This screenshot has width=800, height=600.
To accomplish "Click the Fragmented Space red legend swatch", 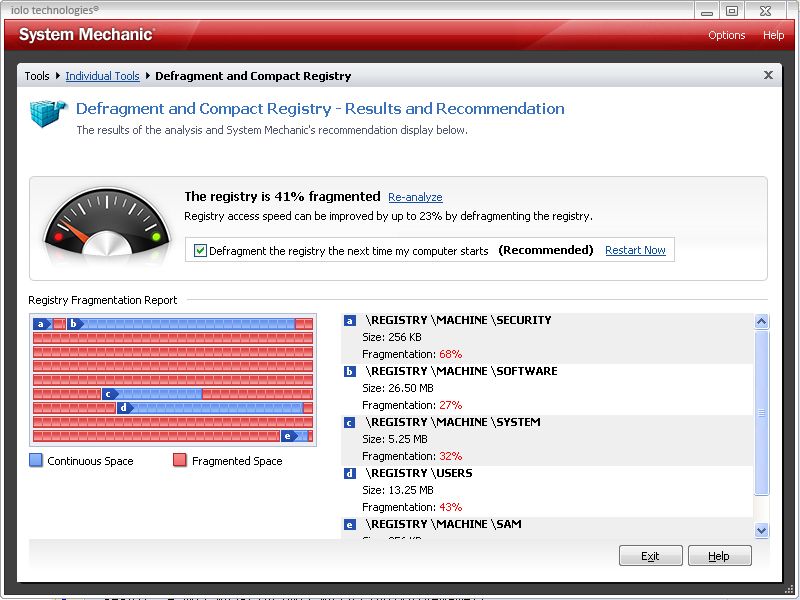I will pyautogui.click(x=180, y=460).
